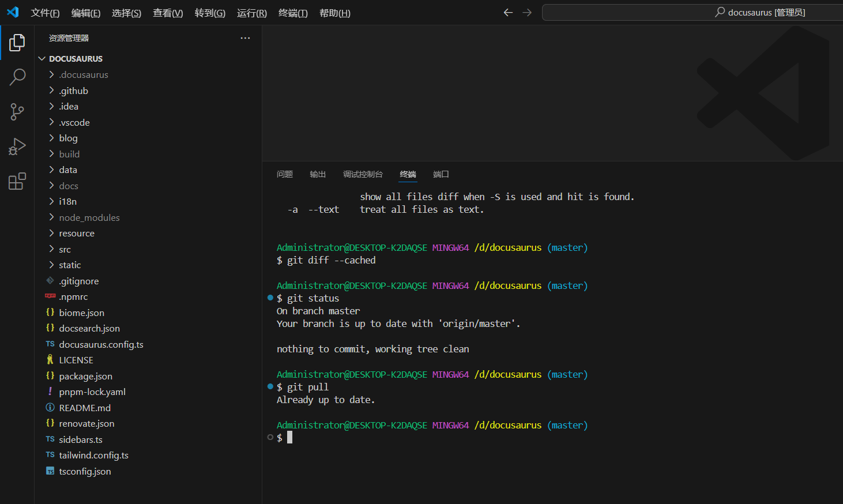The width and height of the screenshot is (843, 504).
Task: Collapse the DOCUSAURUS root folder
Action: pos(42,59)
